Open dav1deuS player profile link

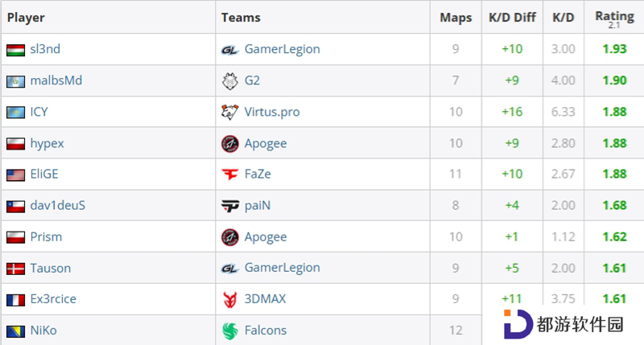tap(58, 205)
